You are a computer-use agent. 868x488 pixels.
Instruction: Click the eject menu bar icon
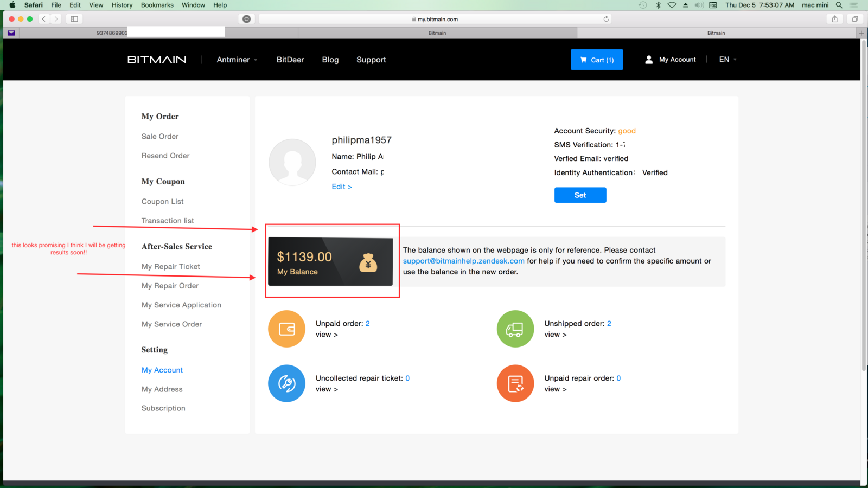point(686,5)
